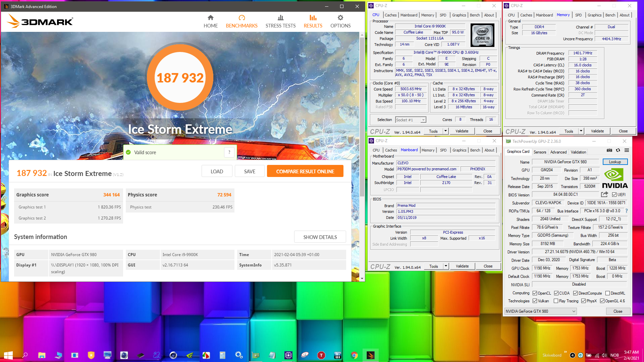The width and height of the screenshot is (644, 362).
Task: Click the 3DMark scrollbar down arrow
Action: [362, 279]
